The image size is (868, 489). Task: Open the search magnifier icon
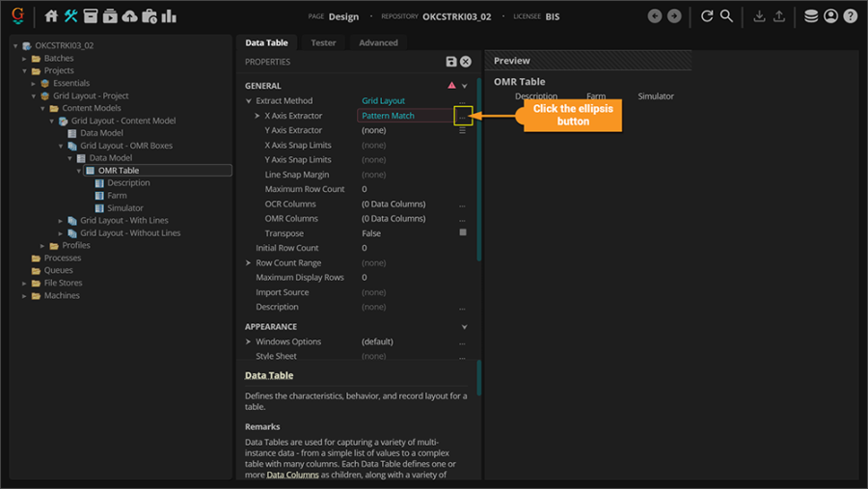coord(726,16)
